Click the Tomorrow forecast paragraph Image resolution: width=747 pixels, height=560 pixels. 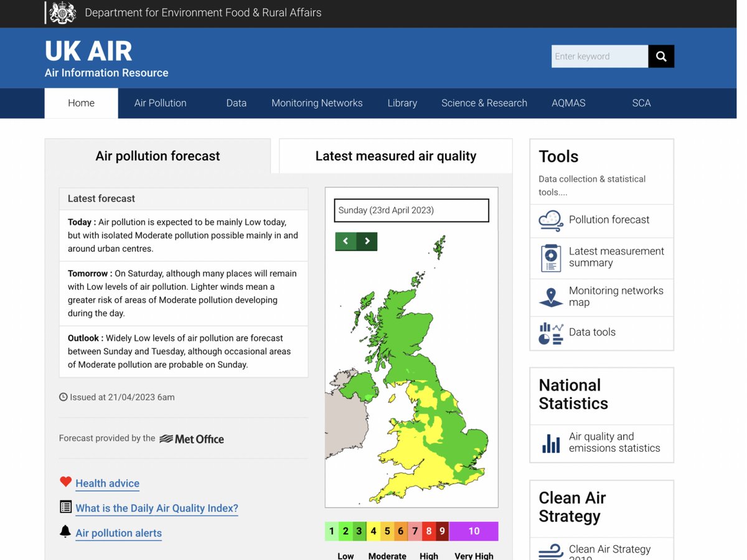(183, 293)
